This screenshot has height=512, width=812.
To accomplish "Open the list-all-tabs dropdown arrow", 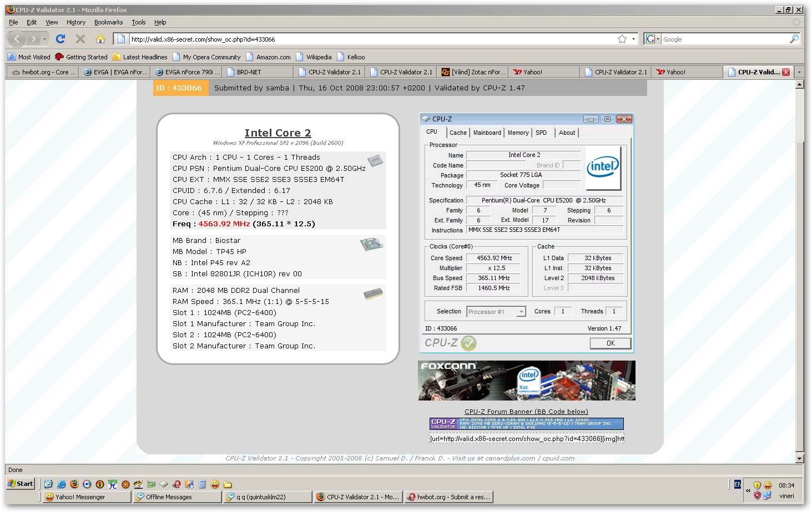I will click(x=799, y=72).
